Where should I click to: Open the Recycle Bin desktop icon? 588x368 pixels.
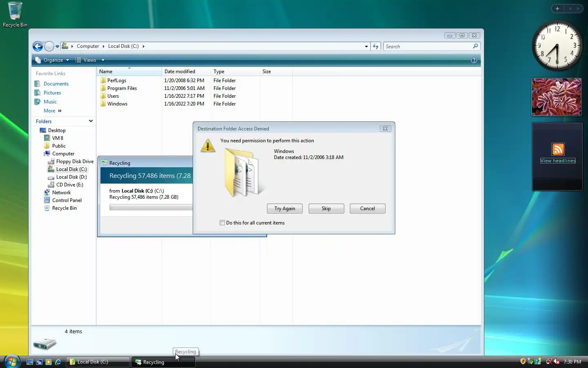pos(15,15)
